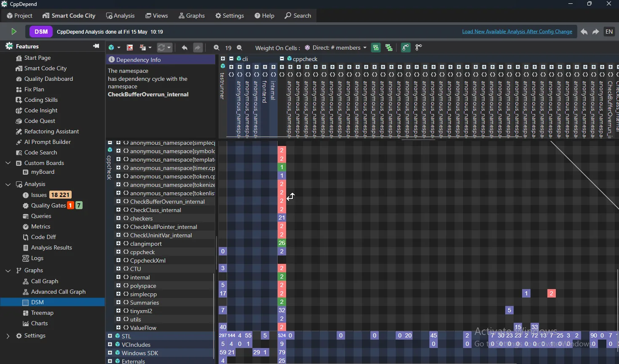Viewport: 619px width, 364px height.
Task: Click the green cell 26 in clangimport row
Action: click(282, 243)
